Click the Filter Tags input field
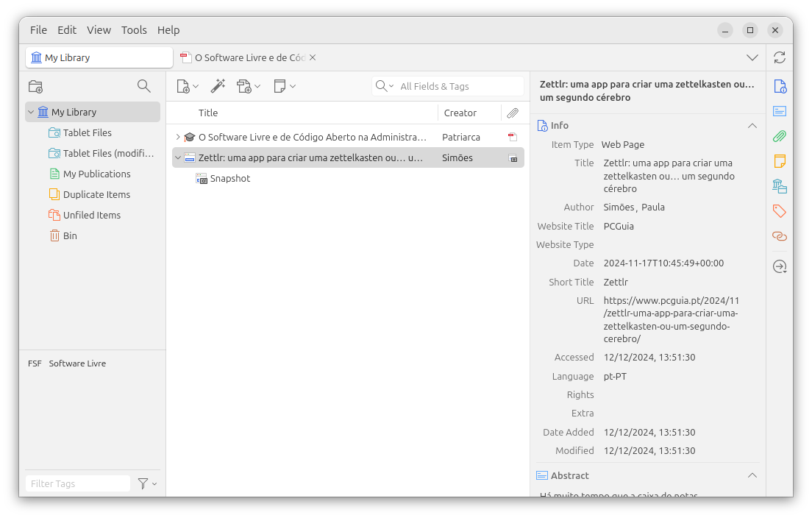Image resolution: width=812 pixels, height=518 pixels. tap(78, 483)
